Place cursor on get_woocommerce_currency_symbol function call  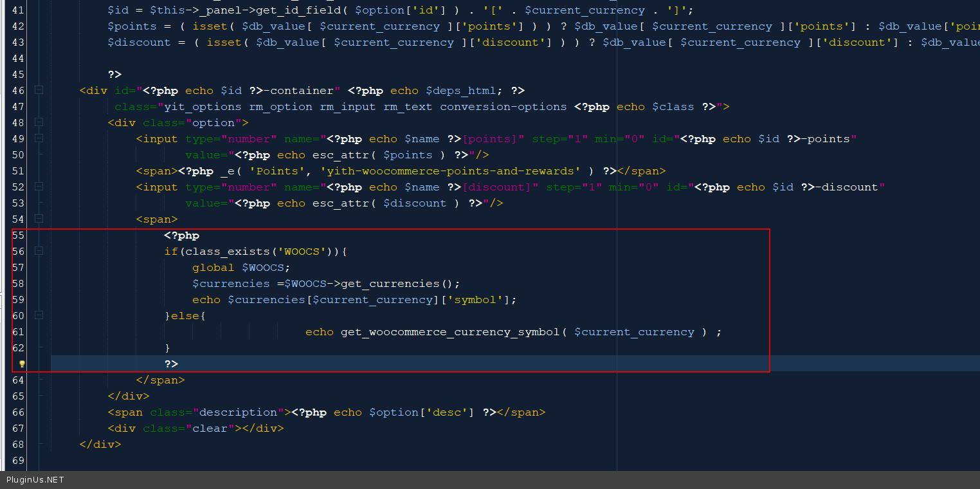[x=450, y=332]
